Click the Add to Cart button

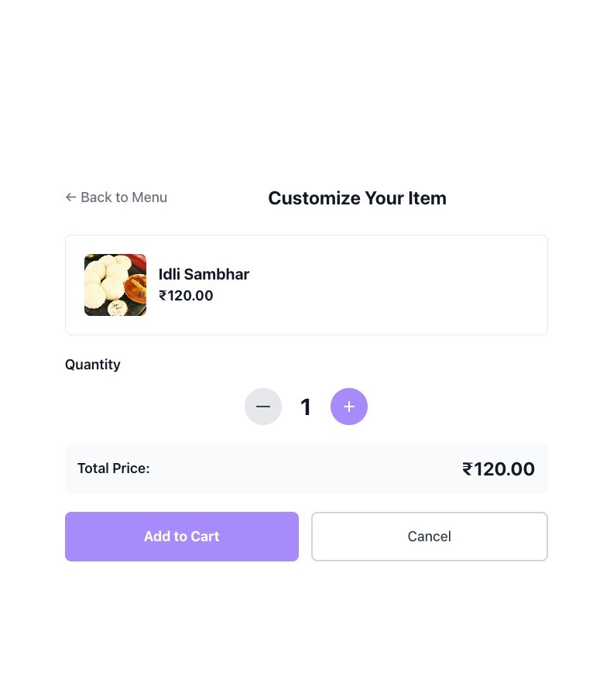coord(181,536)
